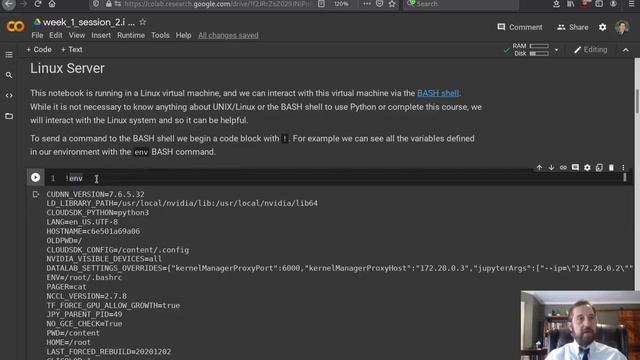Open the Tools menu
640x360 pixels.
pyautogui.click(x=160, y=36)
